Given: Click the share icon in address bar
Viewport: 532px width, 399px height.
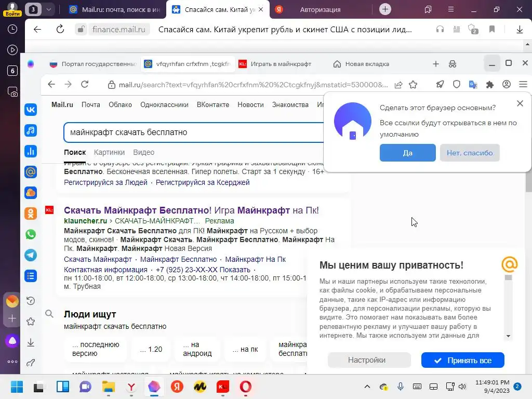Looking at the screenshot, I should tap(398, 85).
